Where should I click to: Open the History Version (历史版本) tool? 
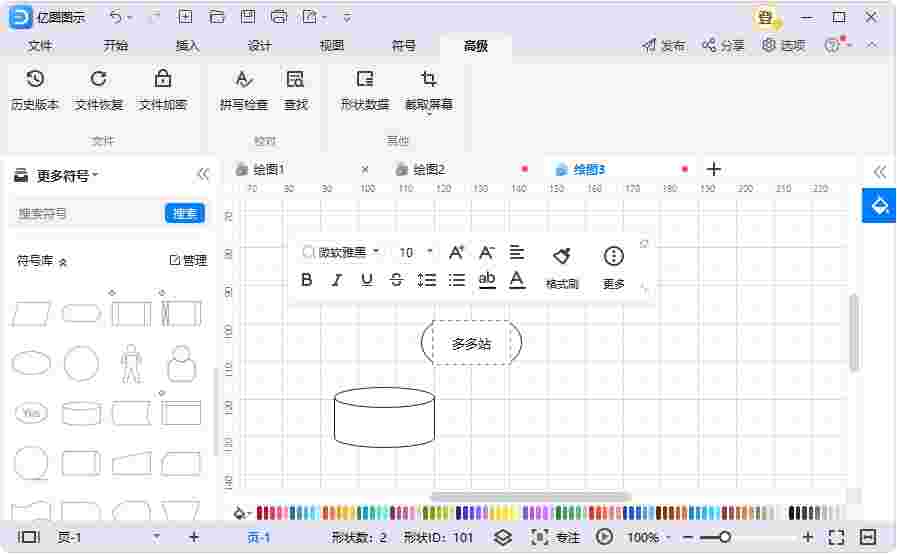coord(35,90)
